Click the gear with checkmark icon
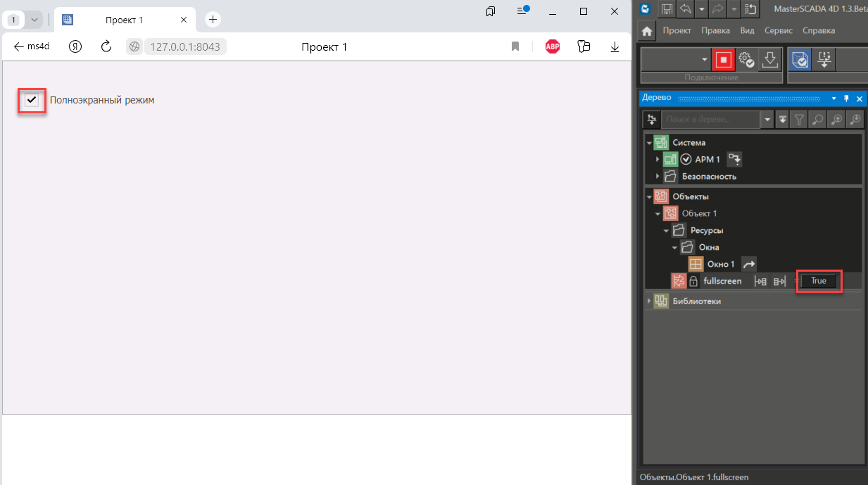The width and height of the screenshot is (868, 485). 746,60
